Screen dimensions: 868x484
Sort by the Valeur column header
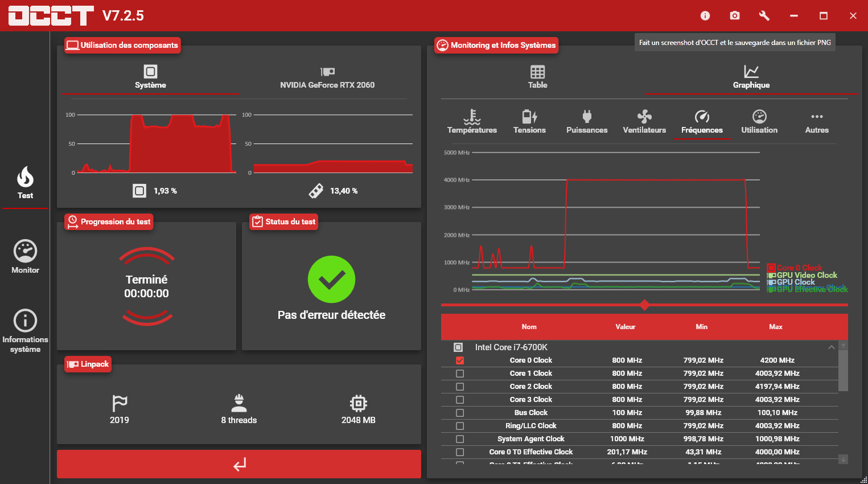625,327
